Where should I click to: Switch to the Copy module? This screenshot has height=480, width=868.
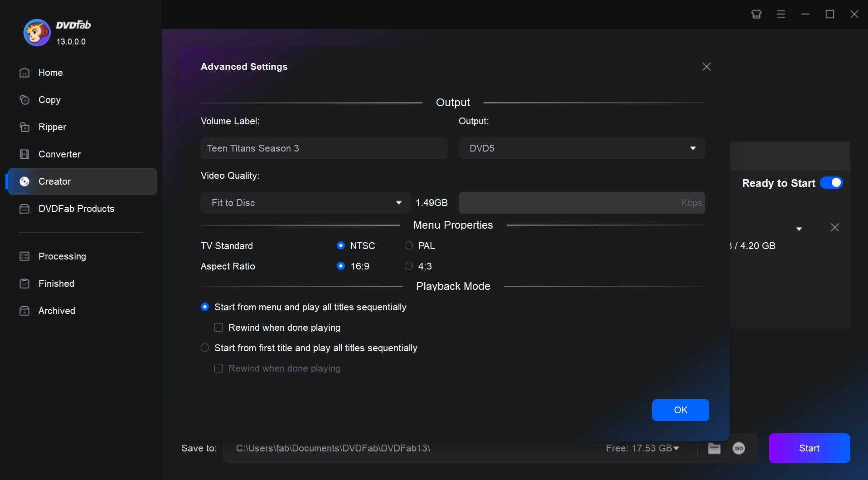50,100
